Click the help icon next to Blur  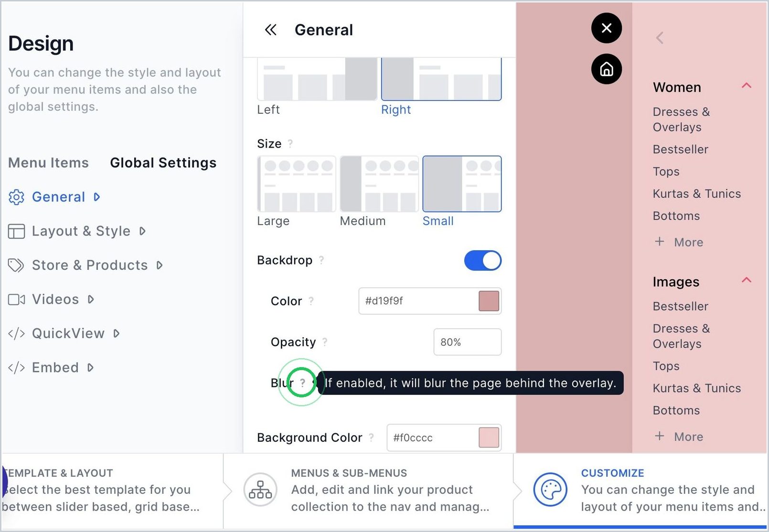[302, 383]
